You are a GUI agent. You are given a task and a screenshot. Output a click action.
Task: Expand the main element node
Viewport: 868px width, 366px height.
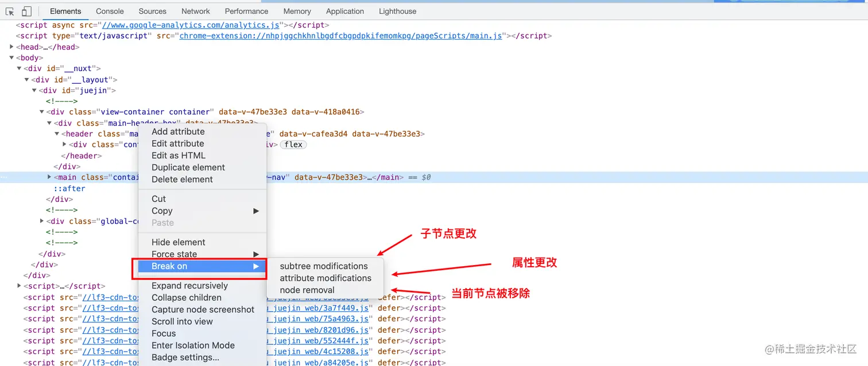(x=49, y=177)
